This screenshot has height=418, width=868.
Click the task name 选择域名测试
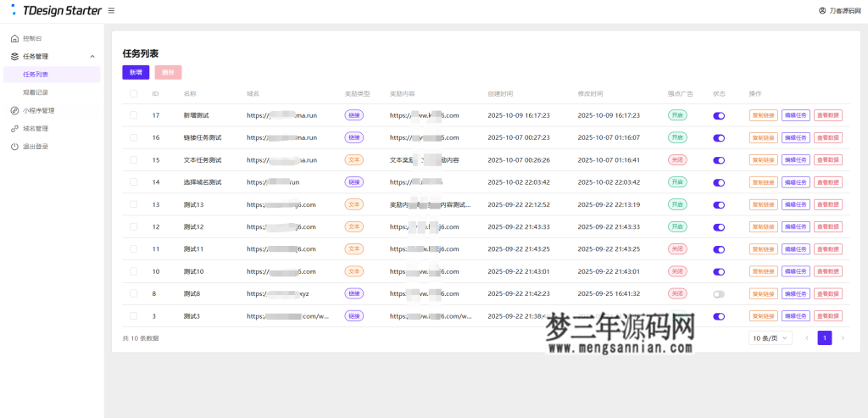coord(203,182)
